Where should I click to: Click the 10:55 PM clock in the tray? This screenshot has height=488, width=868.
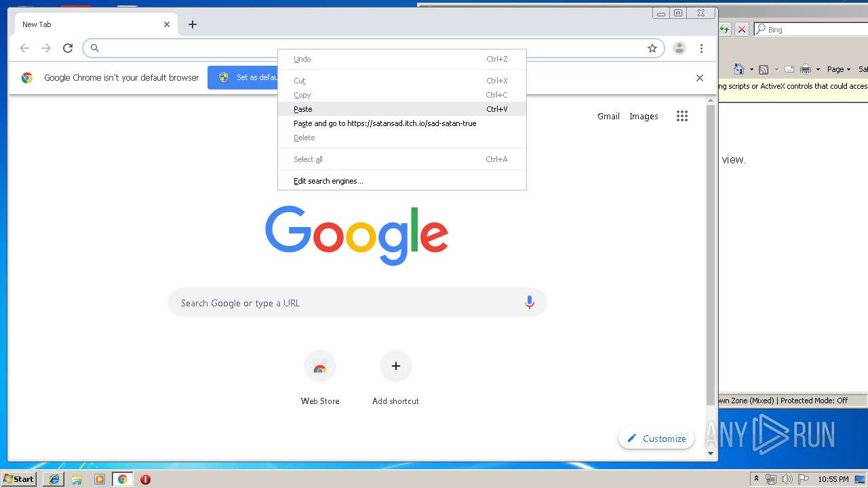(833, 479)
